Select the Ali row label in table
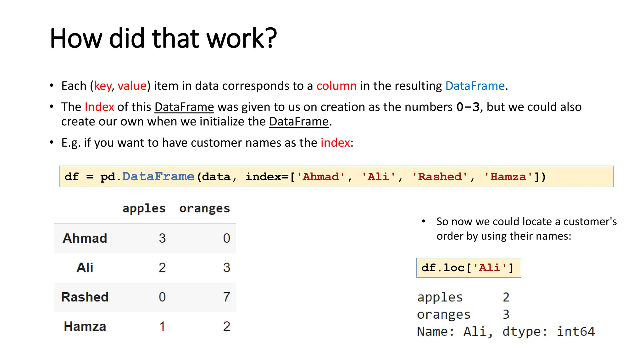The height and width of the screenshot is (362, 644). (x=85, y=268)
